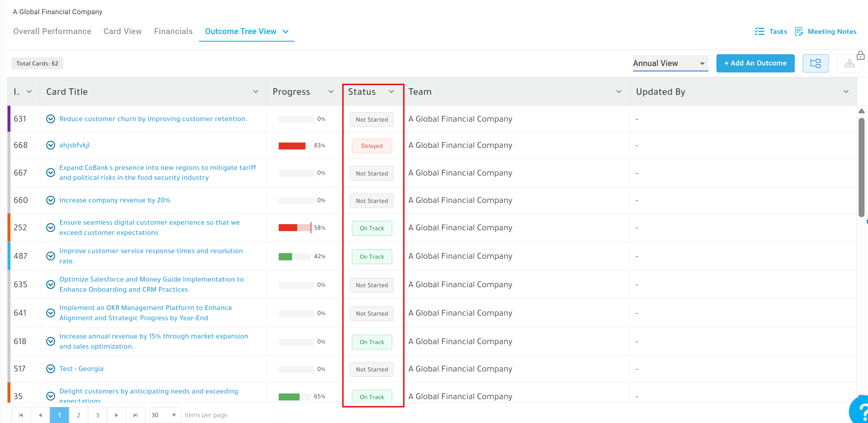Open the ID column header menu
The image size is (868, 423).
(29, 92)
